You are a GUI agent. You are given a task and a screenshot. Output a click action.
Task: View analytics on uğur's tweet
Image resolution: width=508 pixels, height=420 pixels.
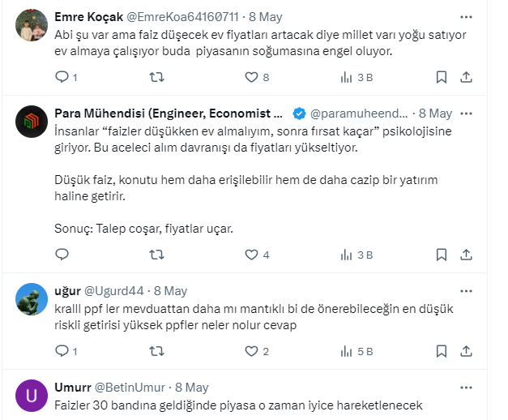point(346,351)
